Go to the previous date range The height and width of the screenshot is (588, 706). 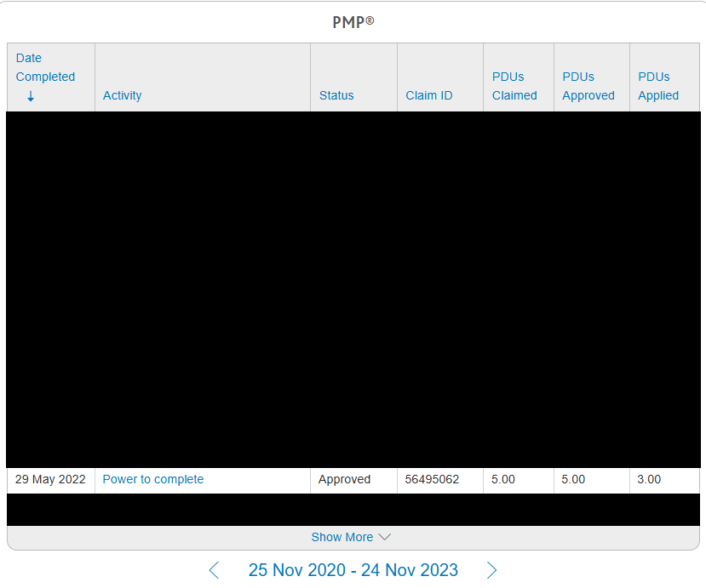[x=214, y=570]
